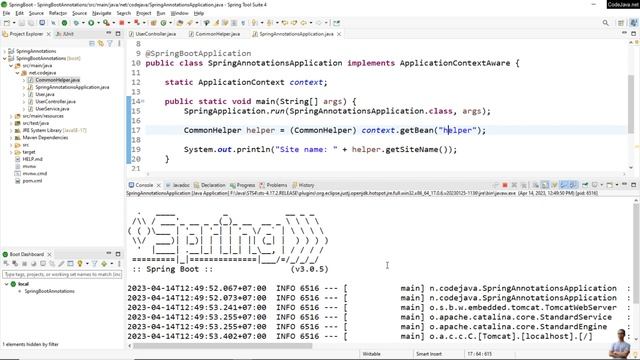Screen dimensions: 640x360
Task: Toggle Scroll Lock in Console toolbar
Action: (545, 185)
